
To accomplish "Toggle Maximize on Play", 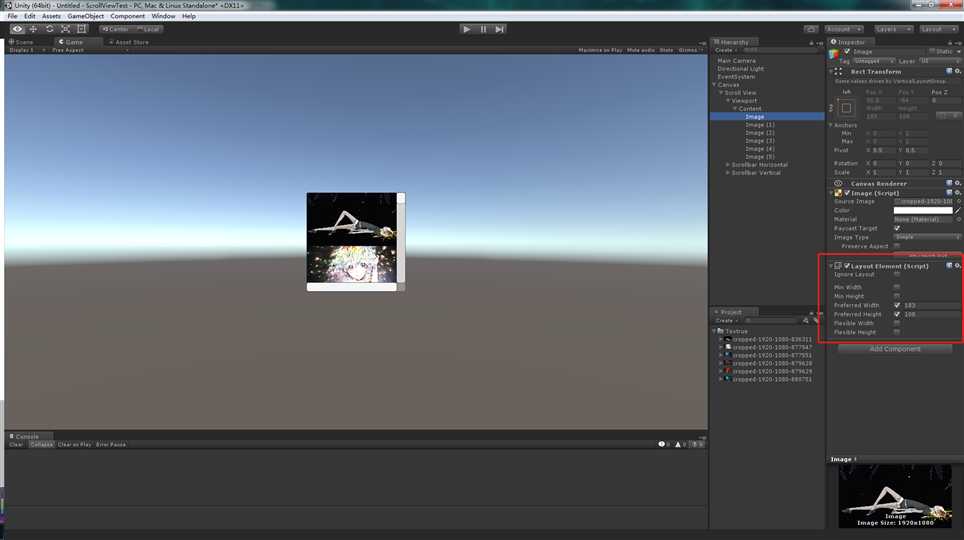I will point(600,50).
